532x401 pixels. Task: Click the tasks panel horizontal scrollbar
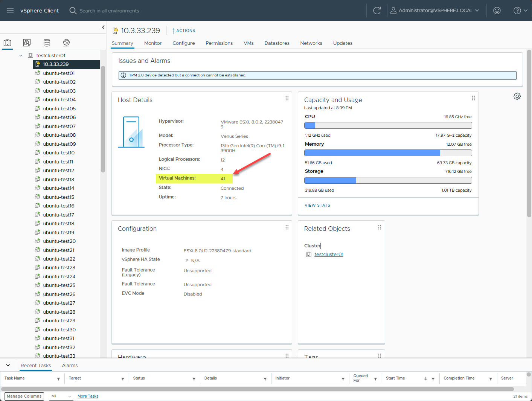tap(257, 389)
